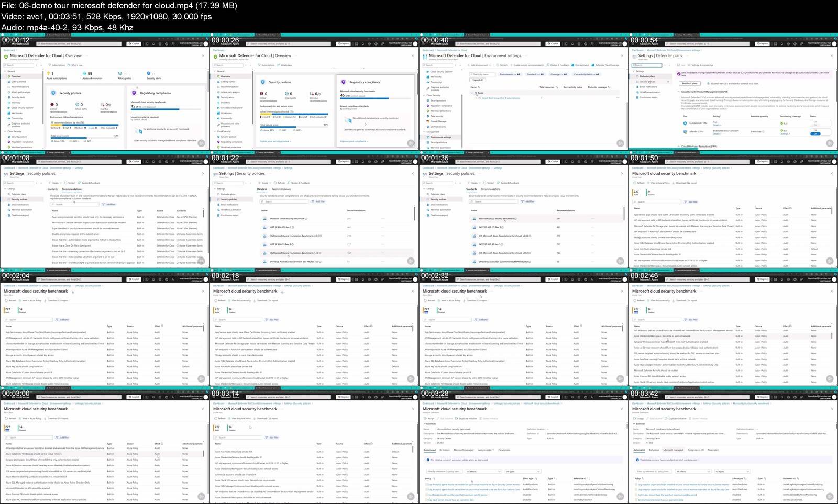Click Download CSV report in 00:01:50 frame
Image resolution: width=838 pixels, height=504 pixels.
pos(685,183)
